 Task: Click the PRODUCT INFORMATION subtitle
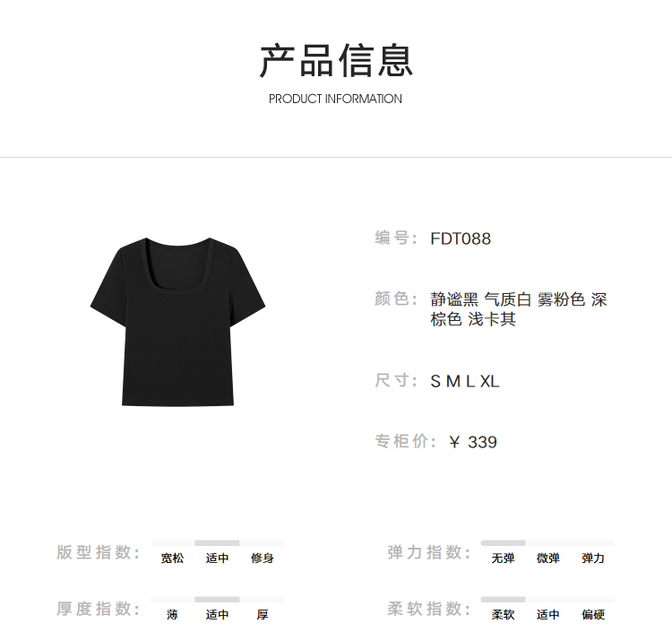(336, 99)
